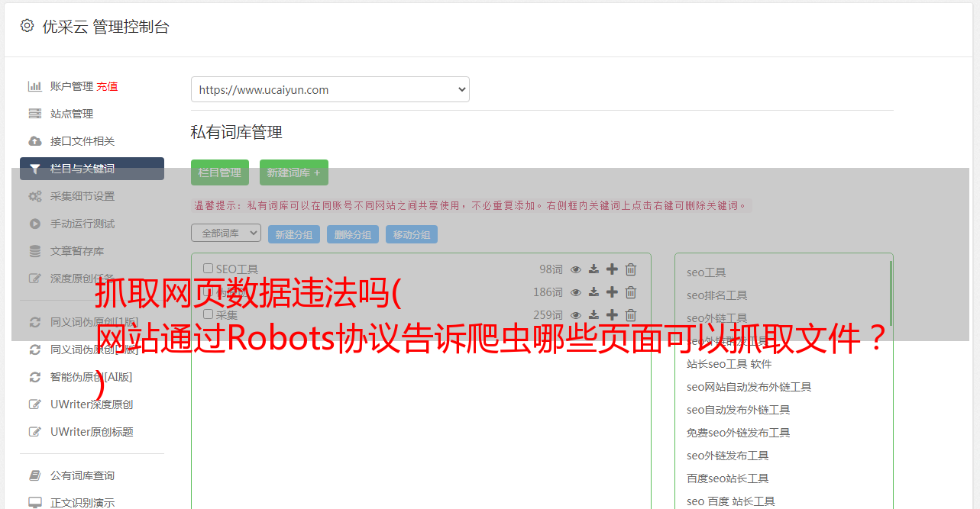Screen dimensions: 980x509
Task: Click the funnel icon of 栏目与关键词
Action: [34, 169]
